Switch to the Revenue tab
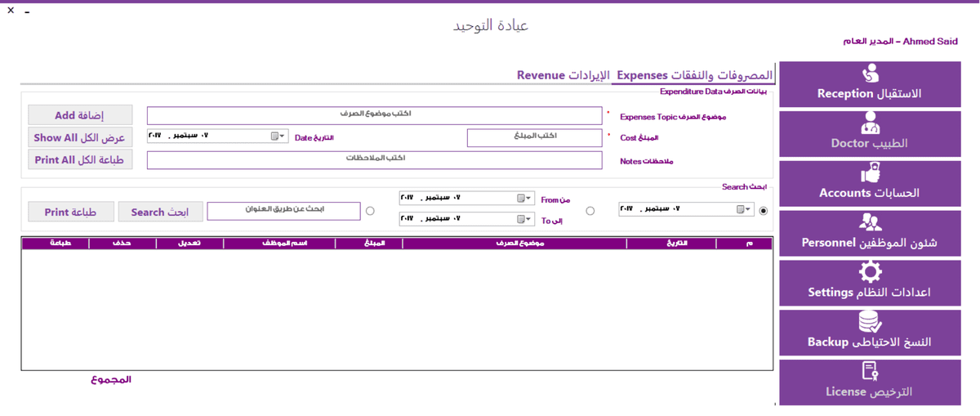Image resolution: width=980 pixels, height=416 pixels. tap(563, 75)
